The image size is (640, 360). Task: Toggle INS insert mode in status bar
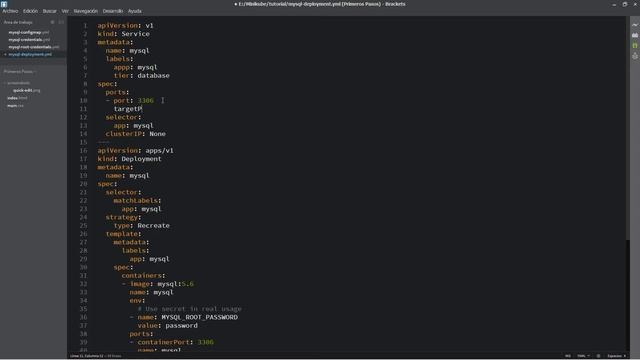pyautogui.click(x=568, y=356)
